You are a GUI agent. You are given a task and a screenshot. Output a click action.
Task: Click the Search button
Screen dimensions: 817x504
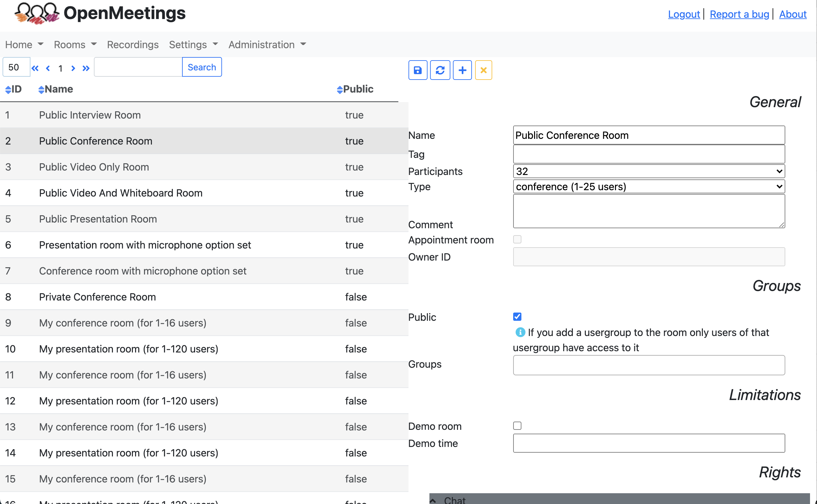[x=202, y=67]
